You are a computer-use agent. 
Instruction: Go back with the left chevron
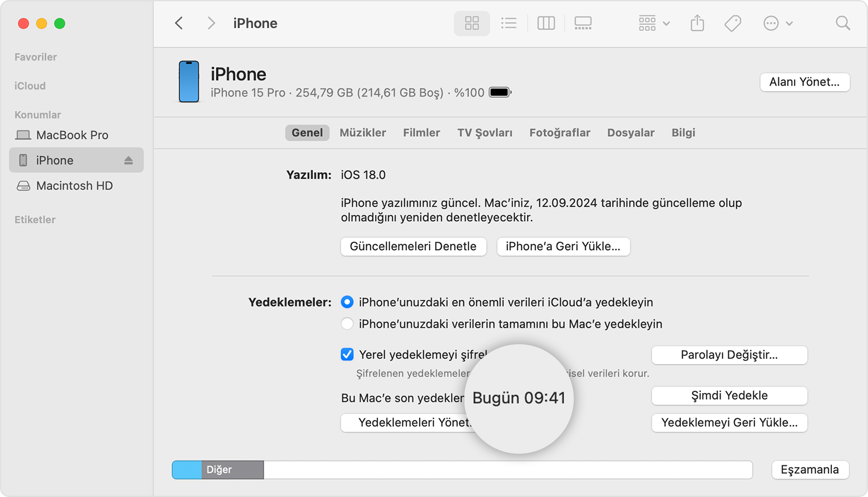(179, 23)
